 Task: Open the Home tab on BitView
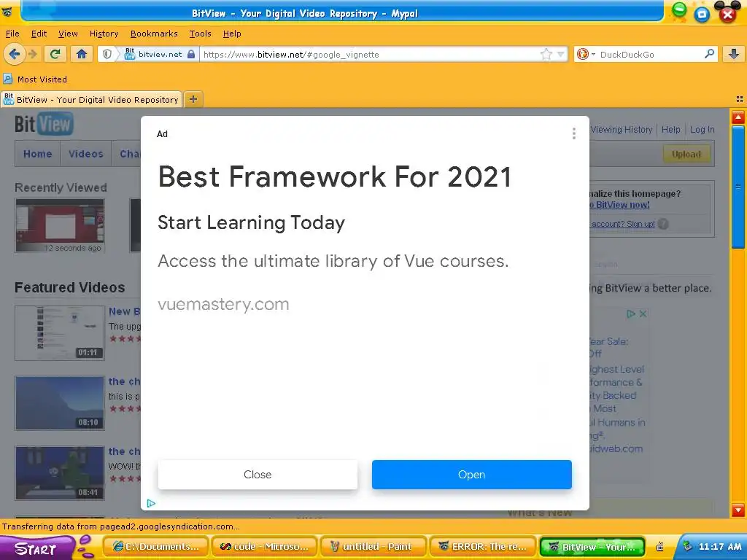point(38,154)
